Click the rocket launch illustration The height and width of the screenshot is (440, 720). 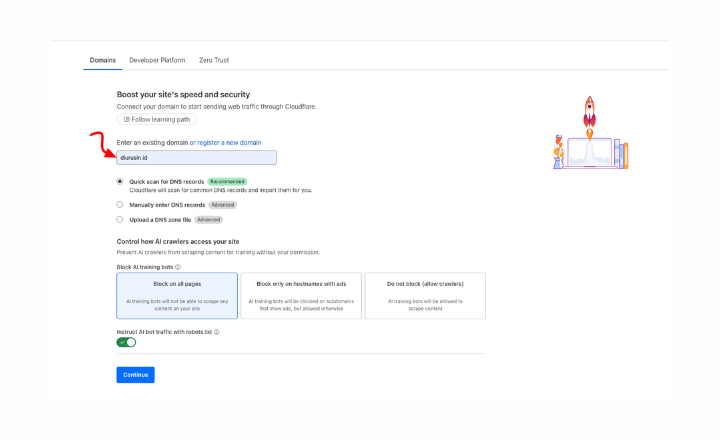coord(590,133)
